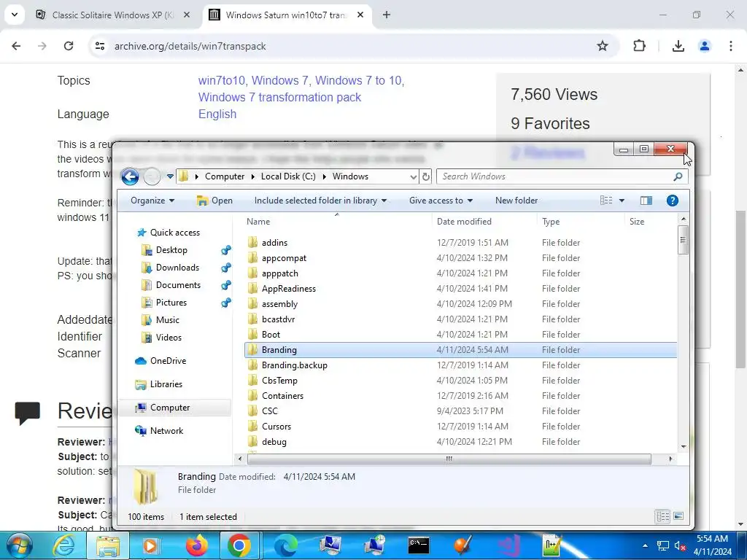Open Network in navigation pane
The image size is (747, 560).
[166, 431]
